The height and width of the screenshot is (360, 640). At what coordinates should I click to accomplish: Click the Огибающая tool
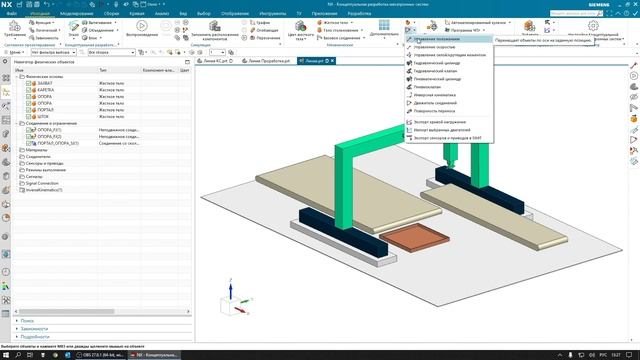tap(264, 30)
